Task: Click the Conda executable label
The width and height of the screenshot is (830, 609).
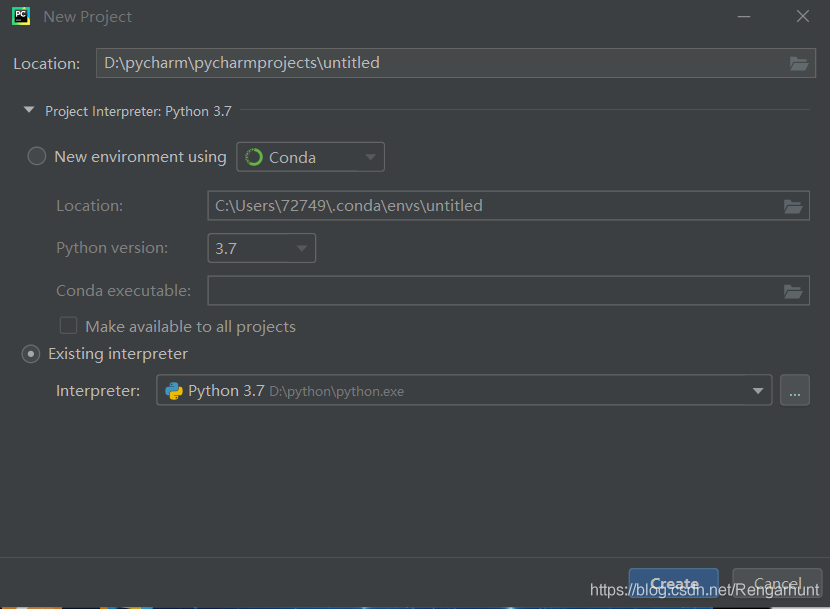Action: pos(123,290)
